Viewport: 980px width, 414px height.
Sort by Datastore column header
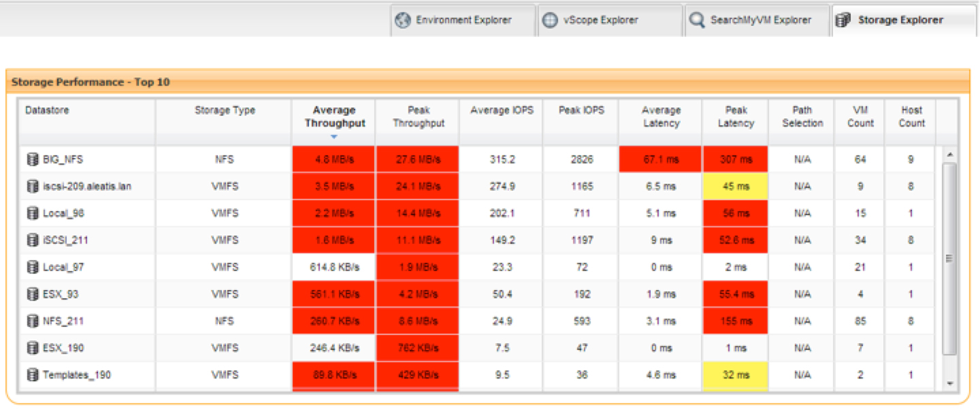point(88,121)
